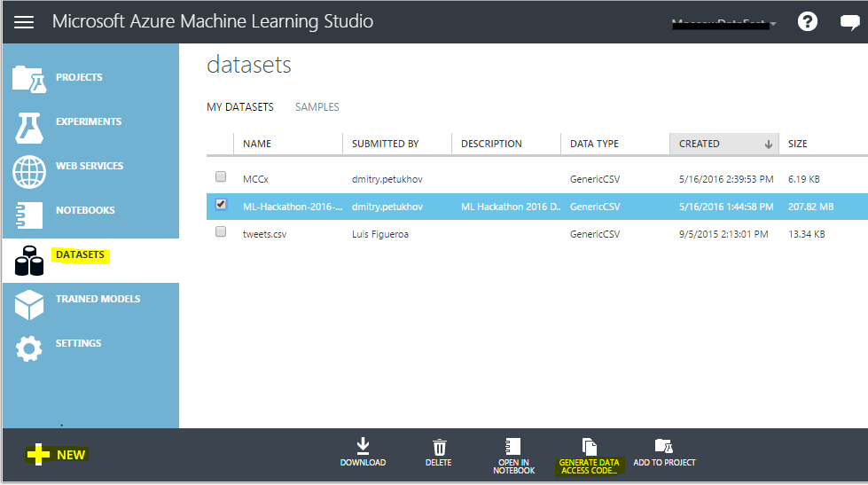Click the Trained Models cube icon

28,304
